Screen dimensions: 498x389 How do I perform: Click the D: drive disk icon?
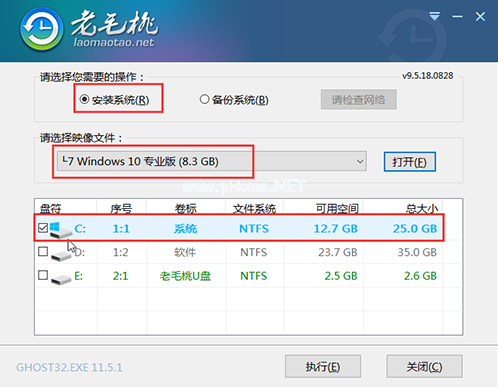point(61,255)
